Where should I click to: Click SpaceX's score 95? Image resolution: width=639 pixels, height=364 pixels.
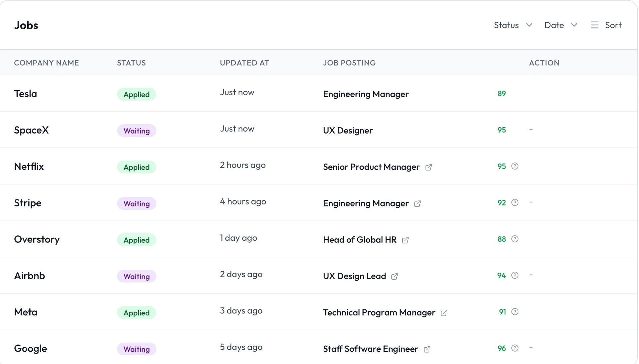click(501, 130)
